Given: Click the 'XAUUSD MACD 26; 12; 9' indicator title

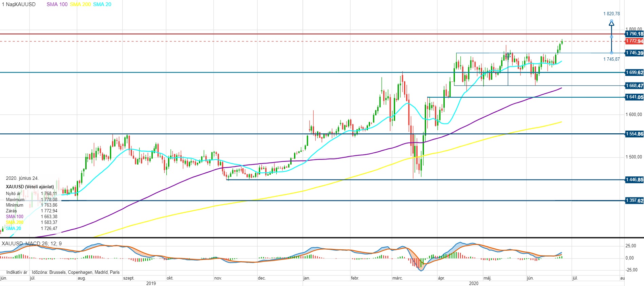Looking at the screenshot, I should click(x=32, y=244).
